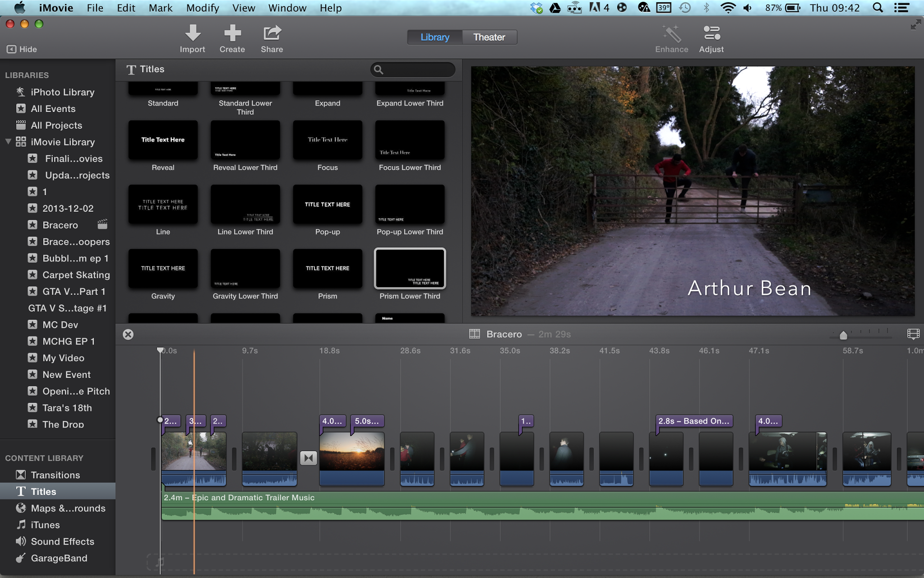The height and width of the screenshot is (578, 924).
Task: Open the File menu
Action: 95,8
